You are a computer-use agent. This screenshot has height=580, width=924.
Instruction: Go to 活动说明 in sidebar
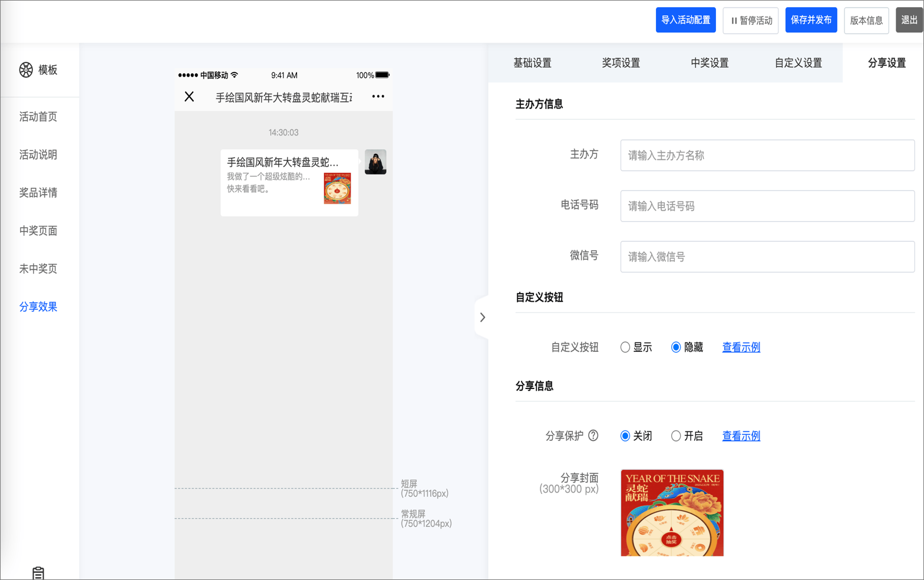point(38,154)
